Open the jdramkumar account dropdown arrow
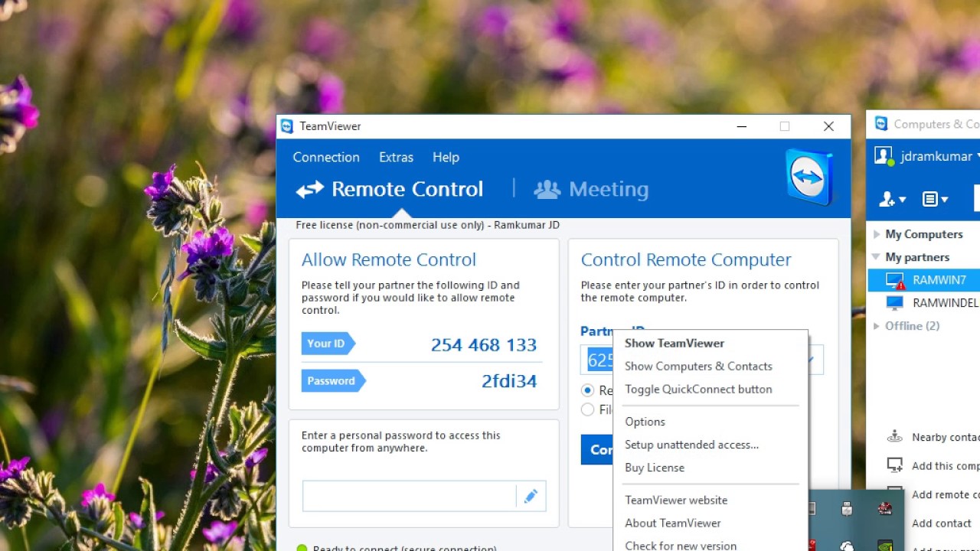Image resolution: width=980 pixels, height=551 pixels. (x=978, y=157)
